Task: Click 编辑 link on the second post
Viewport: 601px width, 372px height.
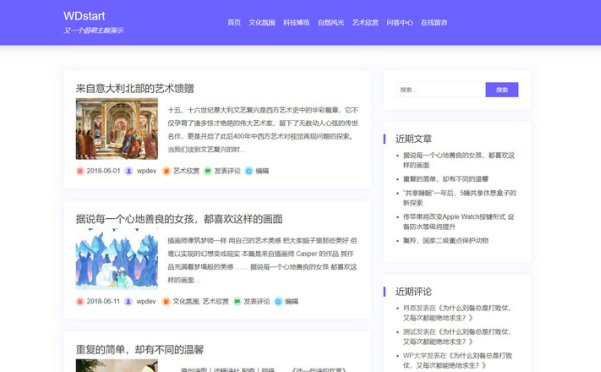Action: pyautogui.click(x=292, y=302)
